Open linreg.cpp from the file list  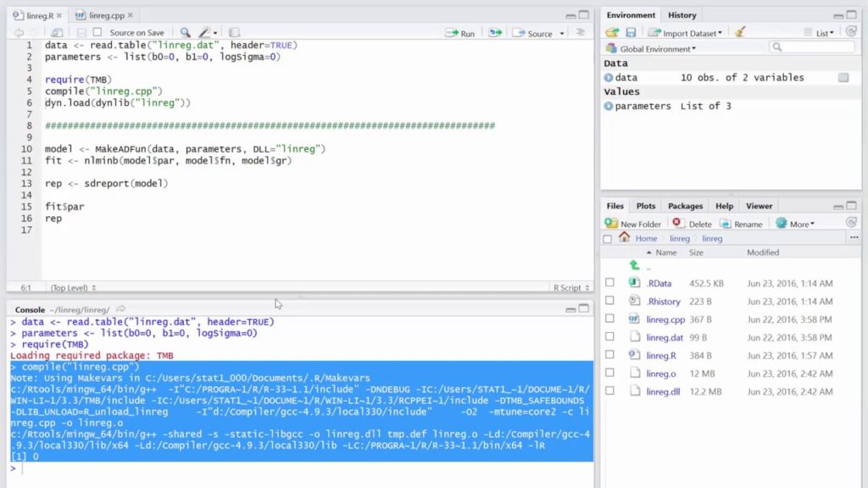tap(665, 319)
